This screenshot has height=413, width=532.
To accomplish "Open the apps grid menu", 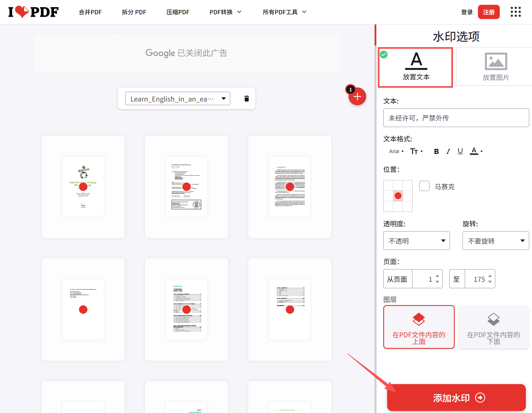I will point(515,12).
